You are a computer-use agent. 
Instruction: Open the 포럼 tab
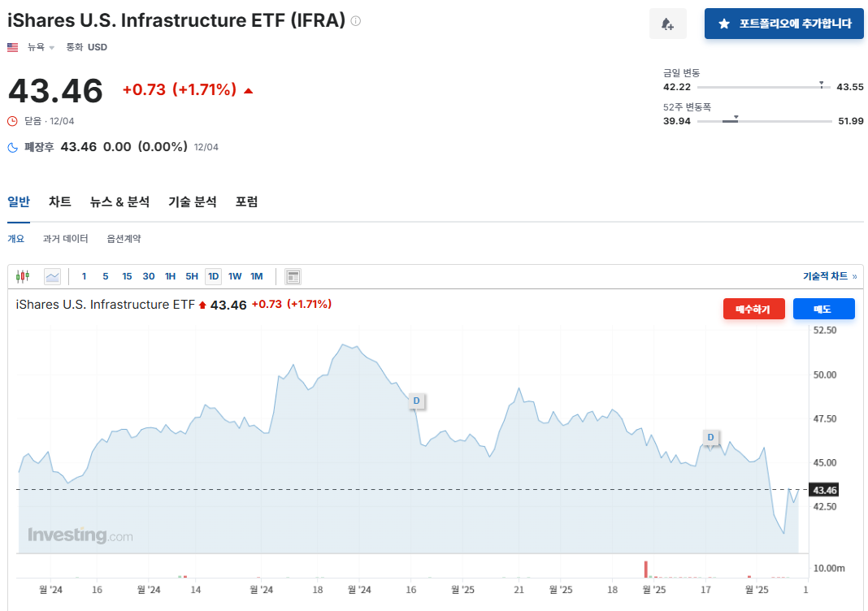click(246, 202)
